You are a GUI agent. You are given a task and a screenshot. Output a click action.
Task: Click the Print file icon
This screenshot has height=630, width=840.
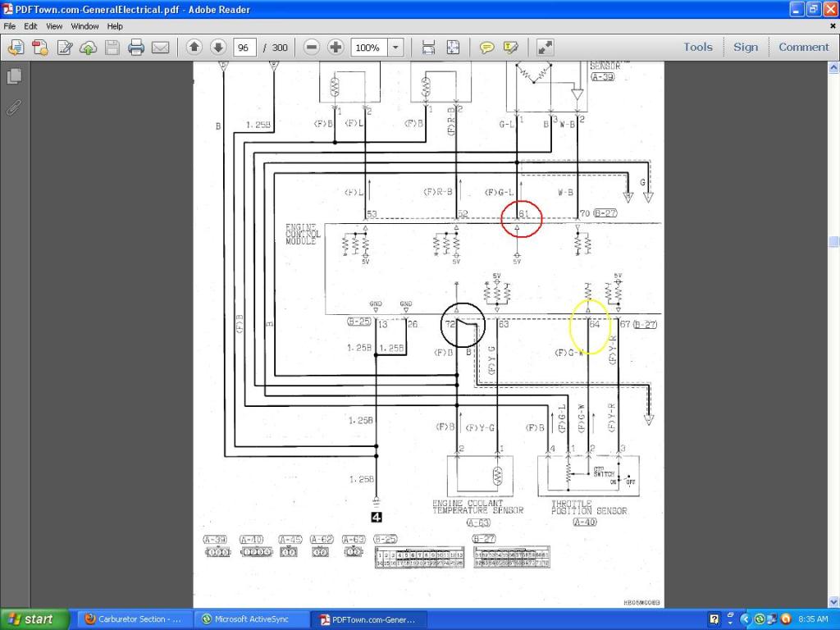coord(136,48)
